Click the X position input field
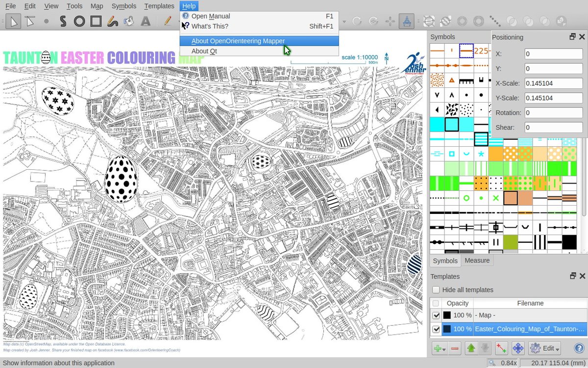 coord(553,54)
